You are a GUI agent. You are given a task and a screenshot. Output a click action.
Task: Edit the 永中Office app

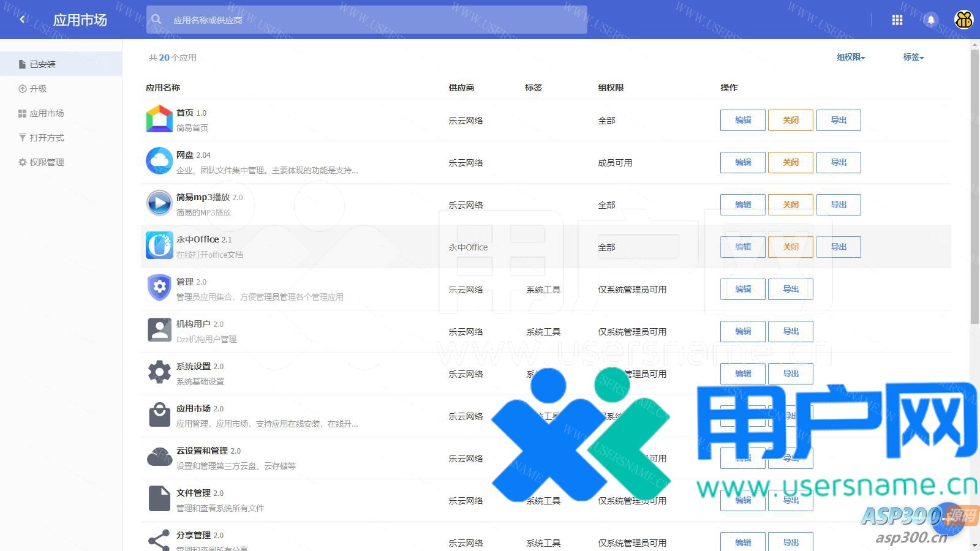pyautogui.click(x=743, y=247)
